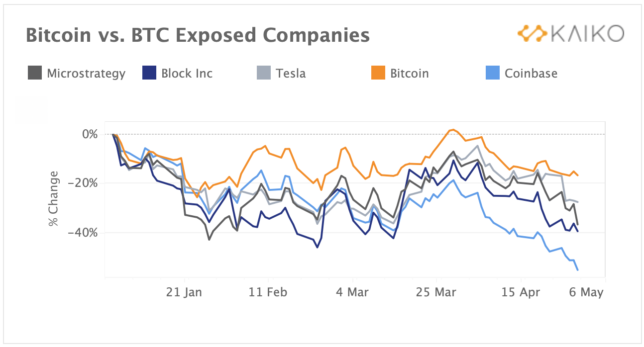The width and height of the screenshot is (644, 347).
Task: Hide the Coinbase series via legend label
Action: pyautogui.click(x=531, y=74)
